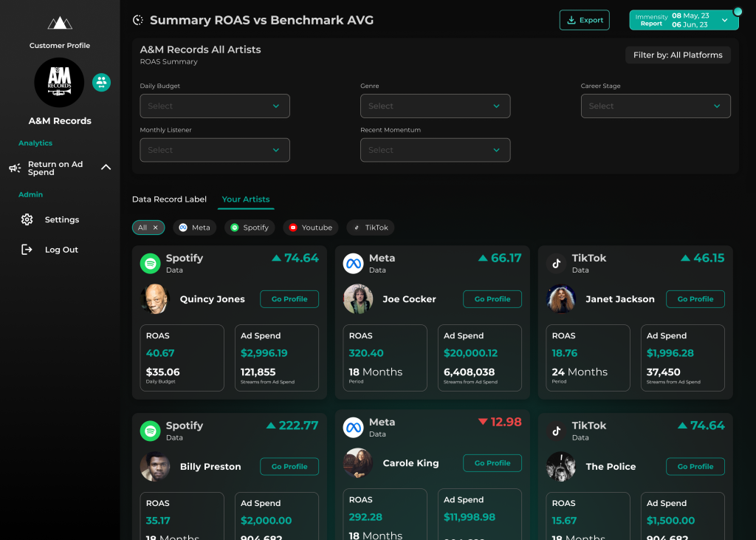Click Ad Spend value $11,998.98
The image size is (756, 540).
(470, 517)
